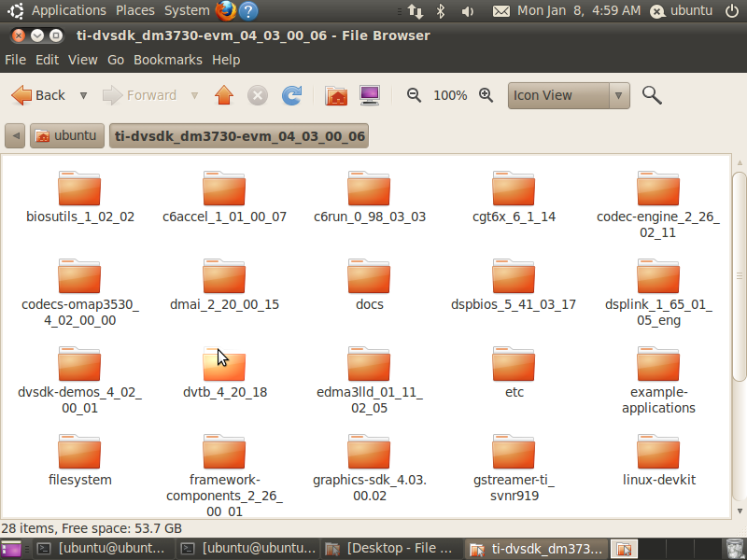The image size is (747, 560).
Task: Launch Firefox from the top panel
Action: pyautogui.click(x=226, y=10)
